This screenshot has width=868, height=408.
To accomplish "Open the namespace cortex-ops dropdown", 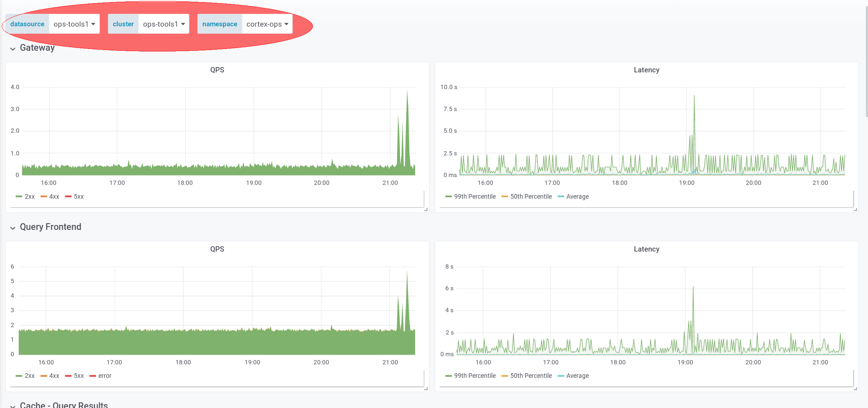I will coord(267,24).
